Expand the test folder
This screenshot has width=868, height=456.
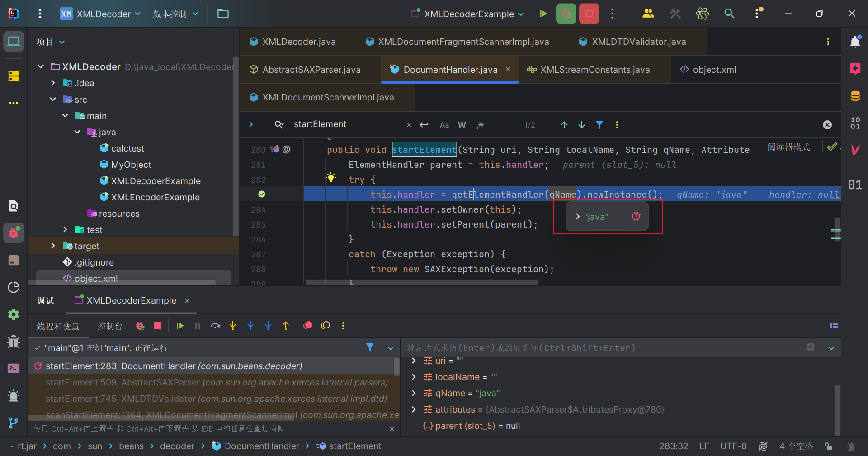[x=65, y=230]
